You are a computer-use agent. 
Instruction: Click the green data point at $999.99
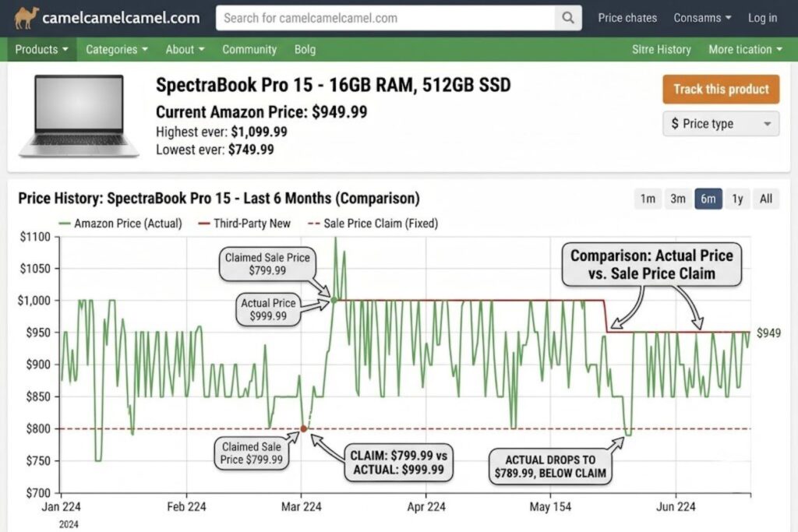(x=334, y=300)
